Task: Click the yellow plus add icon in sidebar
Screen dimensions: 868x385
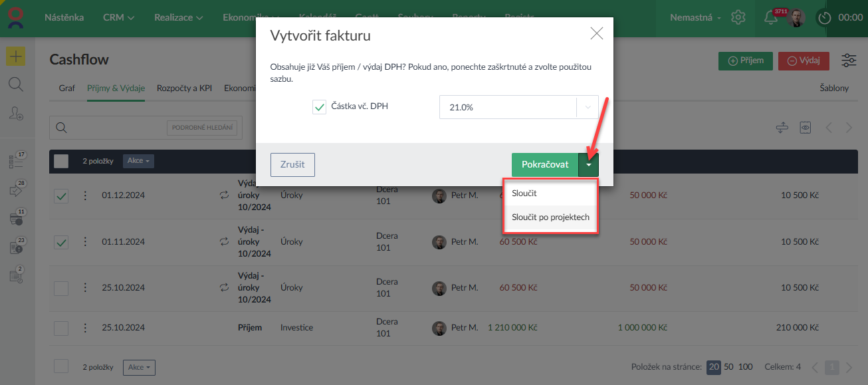Action: (x=16, y=57)
